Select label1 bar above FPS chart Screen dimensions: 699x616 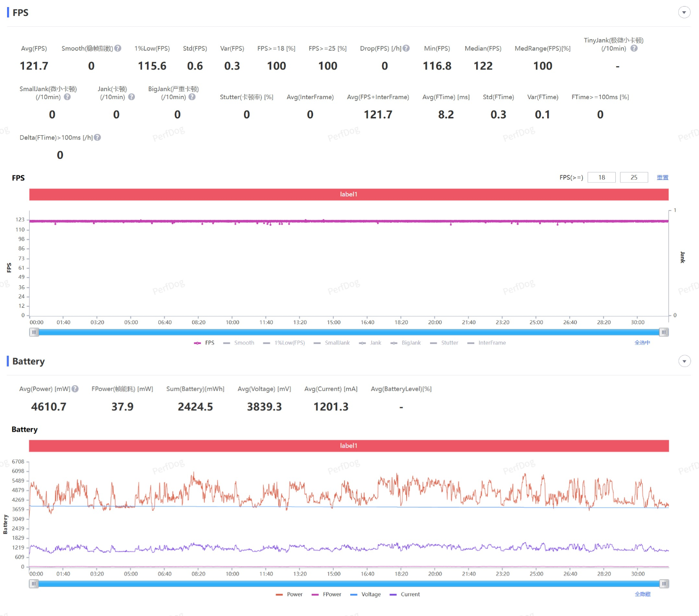click(x=349, y=195)
